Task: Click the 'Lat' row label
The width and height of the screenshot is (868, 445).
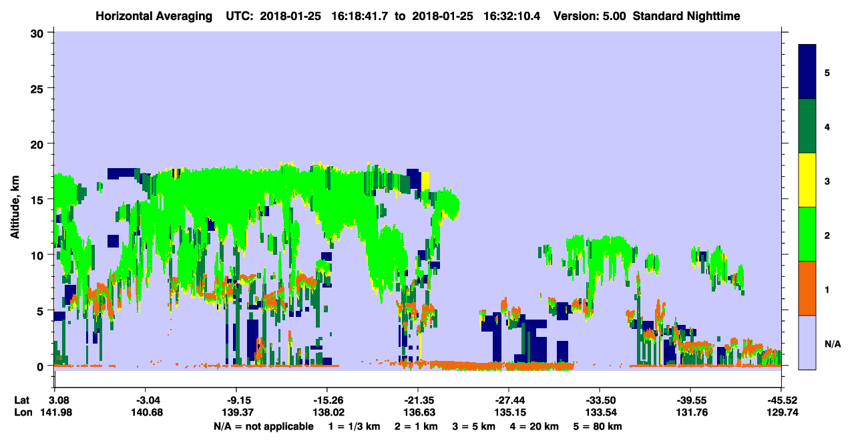Action: (22, 400)
